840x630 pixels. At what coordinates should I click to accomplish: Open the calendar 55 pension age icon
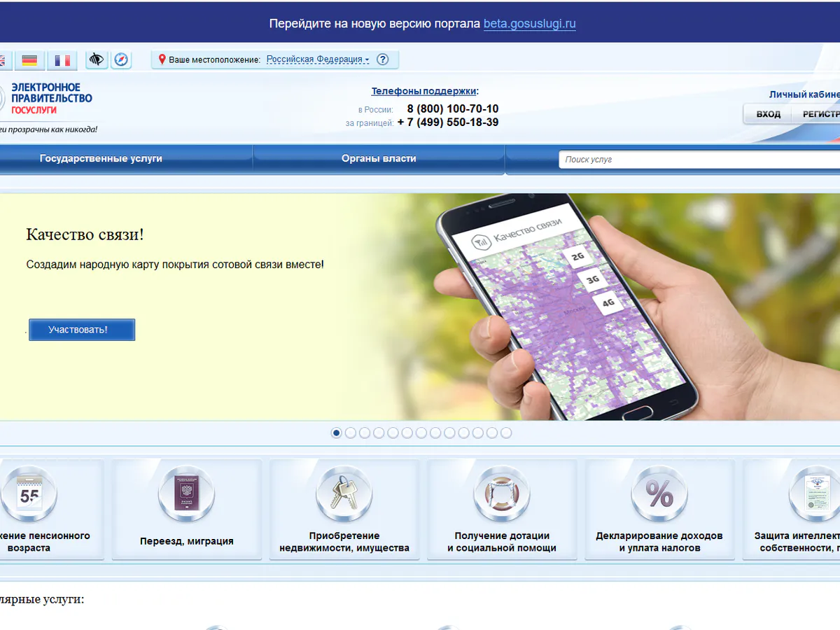(x=29, y=494)
